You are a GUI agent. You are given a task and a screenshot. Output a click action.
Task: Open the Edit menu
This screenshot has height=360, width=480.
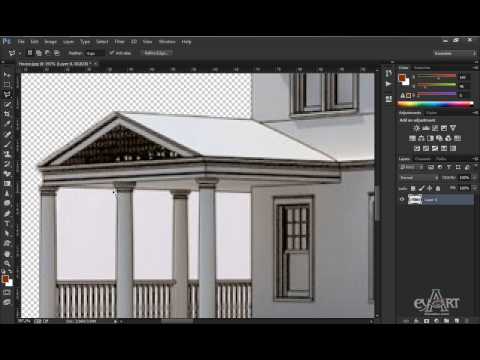click(34, 42)
